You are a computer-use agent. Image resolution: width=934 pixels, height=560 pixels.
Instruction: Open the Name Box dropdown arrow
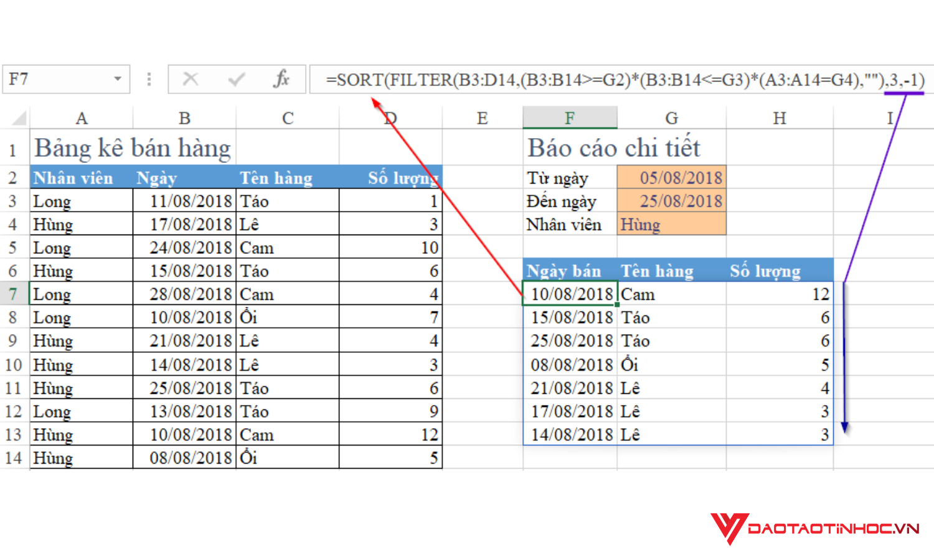(118, 79)
